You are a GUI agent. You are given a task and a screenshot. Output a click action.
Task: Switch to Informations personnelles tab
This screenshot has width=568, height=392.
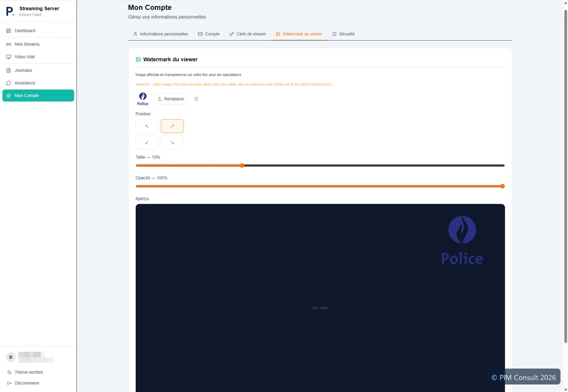(x=160, y=34)
